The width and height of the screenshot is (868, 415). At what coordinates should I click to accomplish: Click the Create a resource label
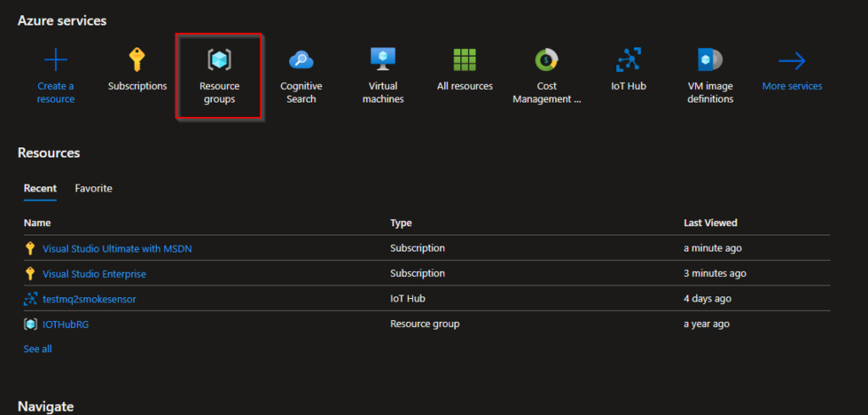click(55, 93)
